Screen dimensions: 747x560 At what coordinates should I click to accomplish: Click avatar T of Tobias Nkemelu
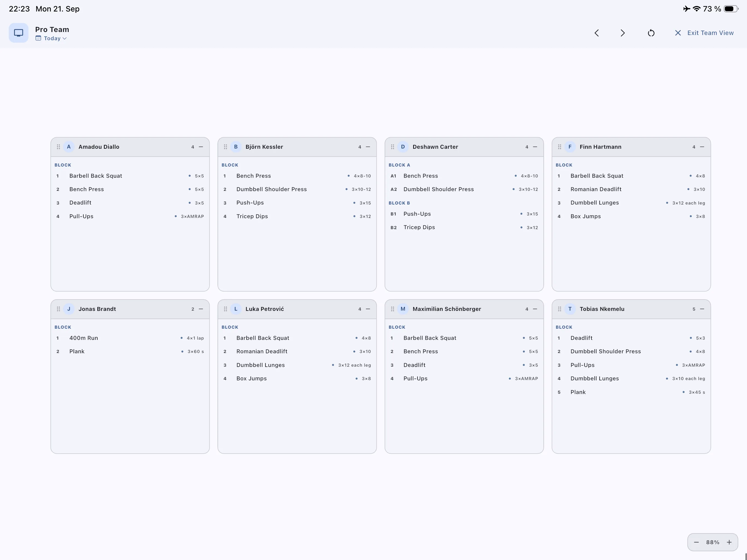click(570, 309)
